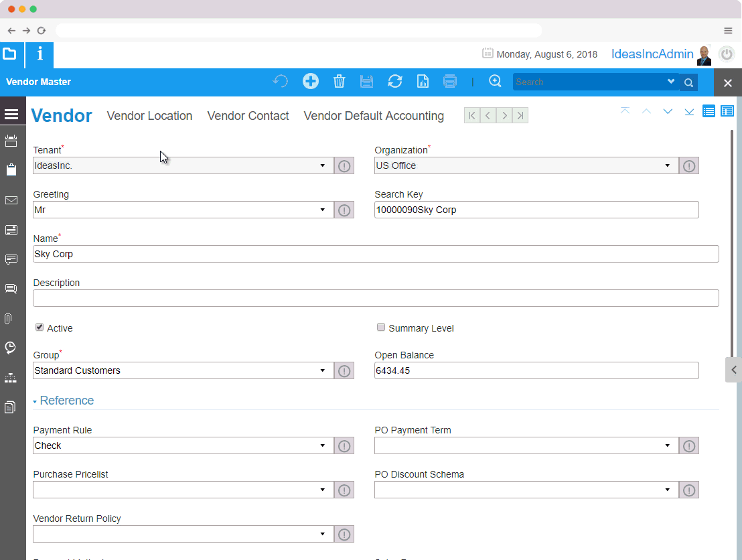Image resolution: width=742 pixels, height=560 pixels.
Task: Uncheck the Active checkbox
Action: point(40,328)
